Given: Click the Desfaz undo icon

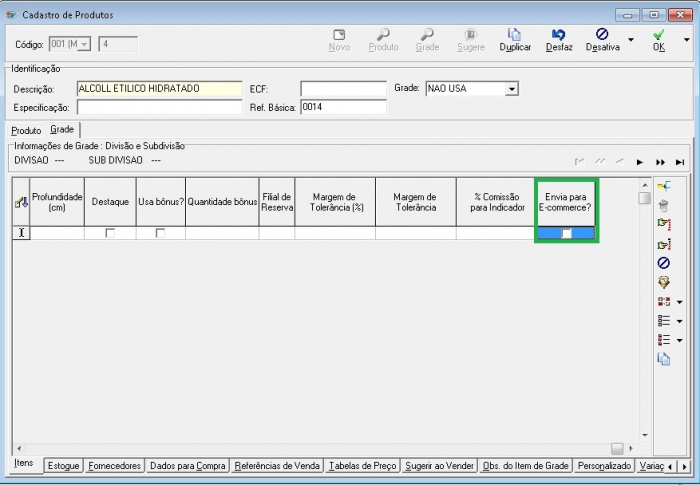Looking at the screenshot, I should [559, 35].
